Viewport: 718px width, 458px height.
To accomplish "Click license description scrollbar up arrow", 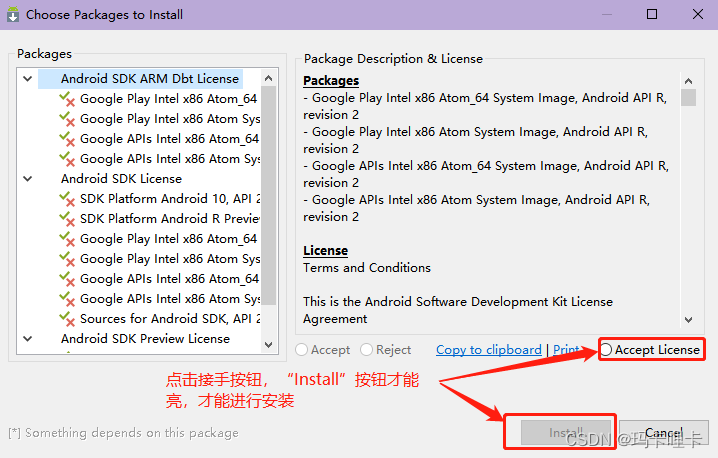I will 688,81.
